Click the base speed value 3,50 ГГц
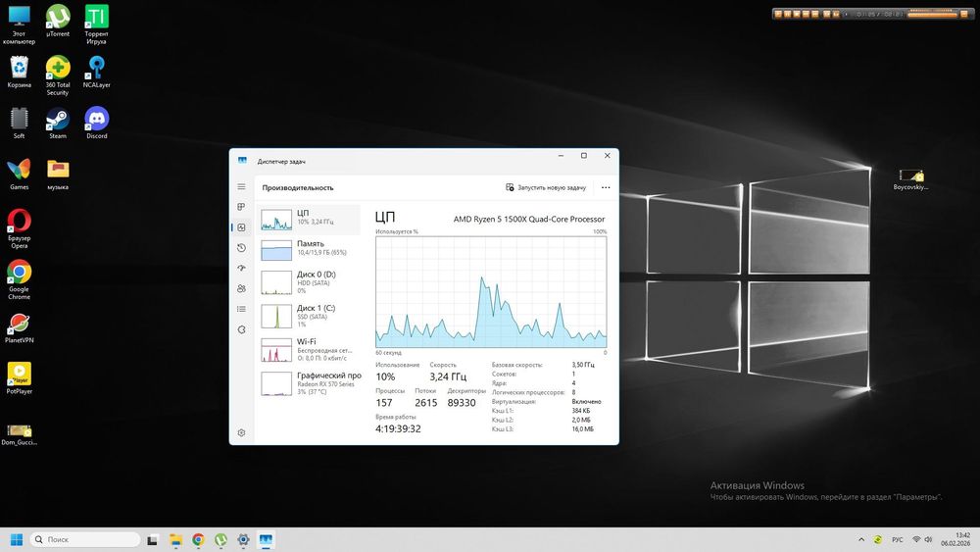980x552 pixels. pos(583,365)
